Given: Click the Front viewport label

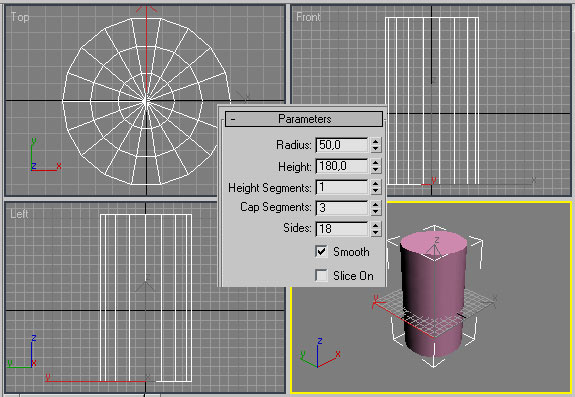Looking at the screenshot, I should pos(308,17).
